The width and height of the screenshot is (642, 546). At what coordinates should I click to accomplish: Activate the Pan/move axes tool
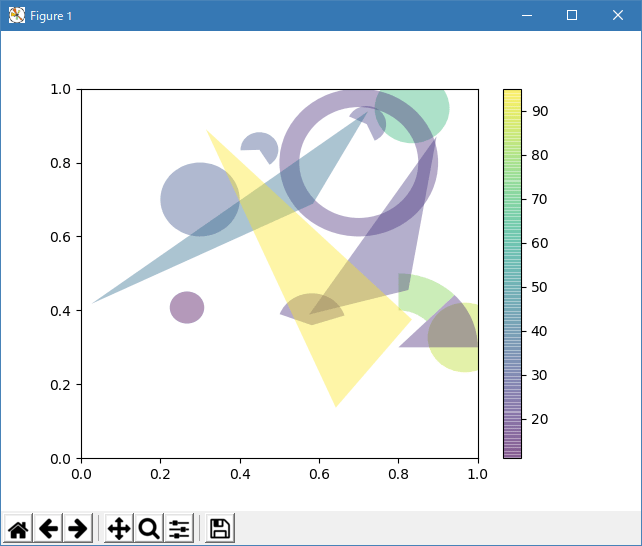pyautogui.click(x=119, y=528)
